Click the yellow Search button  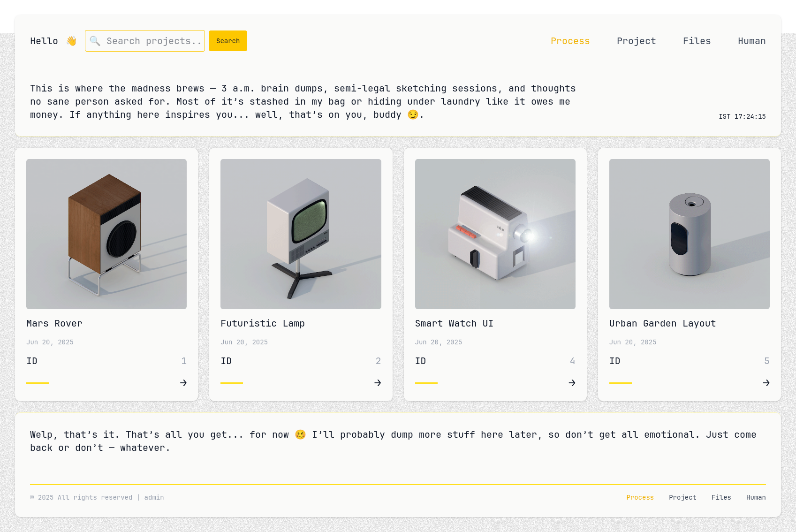point(228,41)
